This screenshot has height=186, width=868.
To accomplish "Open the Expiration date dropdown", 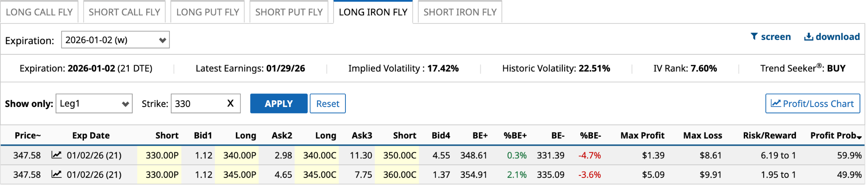I will [115, 40].
